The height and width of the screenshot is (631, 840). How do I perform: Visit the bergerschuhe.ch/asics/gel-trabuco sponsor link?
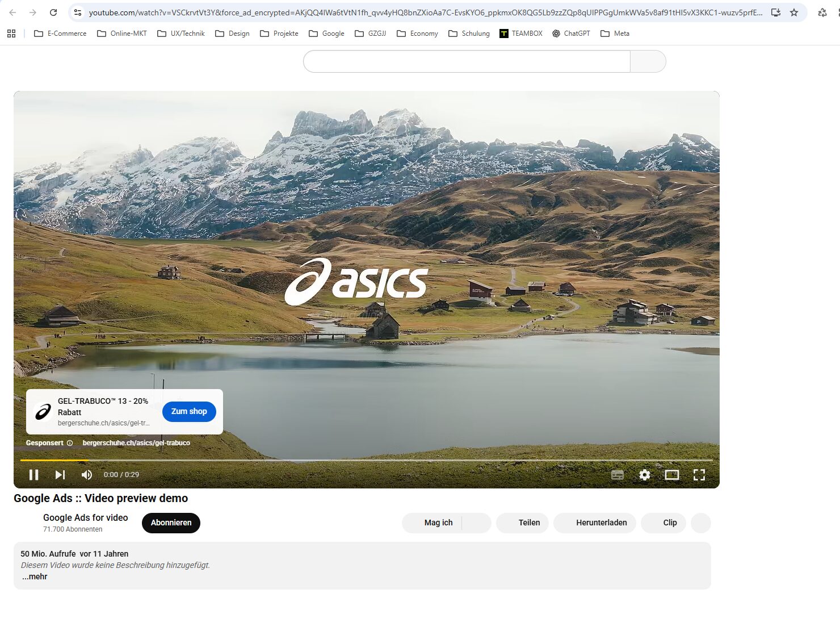click(136, 443)
